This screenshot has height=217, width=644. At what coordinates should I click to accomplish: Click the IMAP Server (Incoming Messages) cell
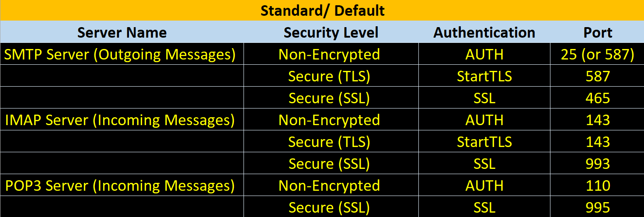pos(122,120)
